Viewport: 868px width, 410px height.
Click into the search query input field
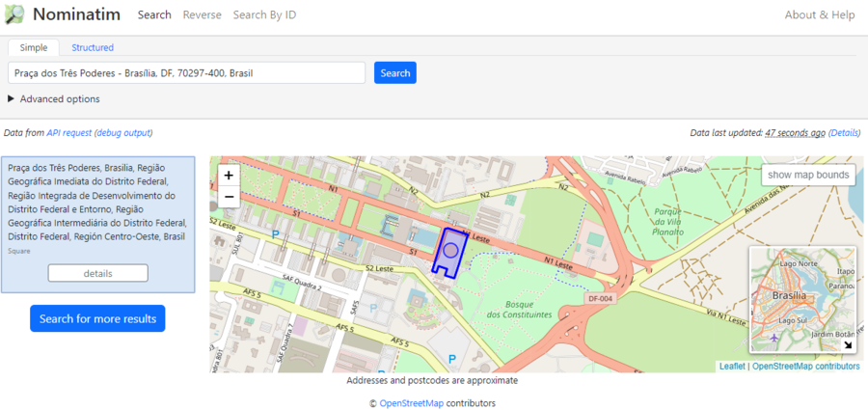point(186,72)
